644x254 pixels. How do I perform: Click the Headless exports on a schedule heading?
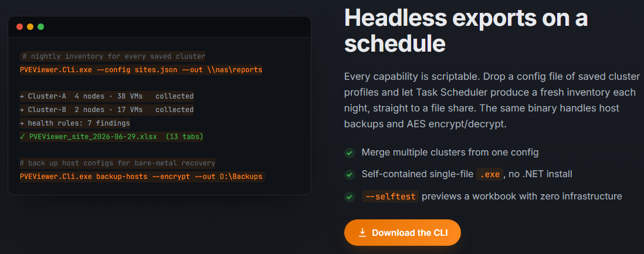click(x=466, y=31)
